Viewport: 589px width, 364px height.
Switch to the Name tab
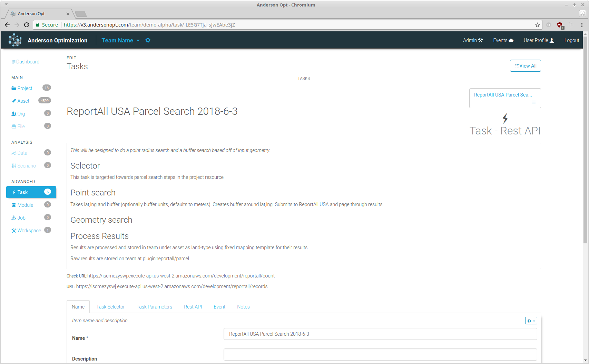click(x=78, y=307)
